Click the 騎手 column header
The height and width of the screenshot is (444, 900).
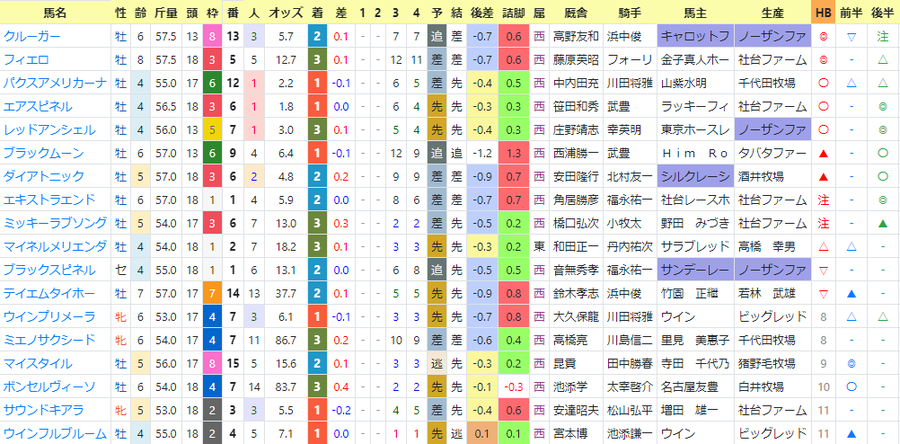point(629,12)
